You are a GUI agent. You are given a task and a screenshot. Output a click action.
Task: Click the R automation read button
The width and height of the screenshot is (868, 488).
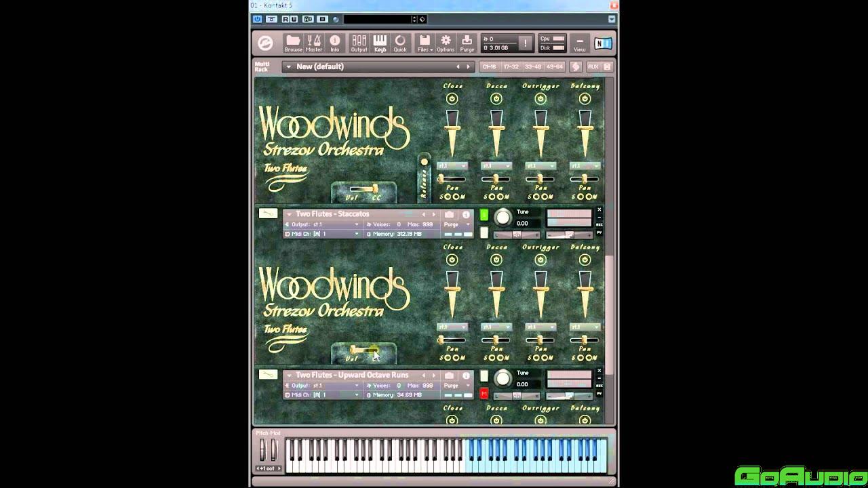click(x=285, y=19)
